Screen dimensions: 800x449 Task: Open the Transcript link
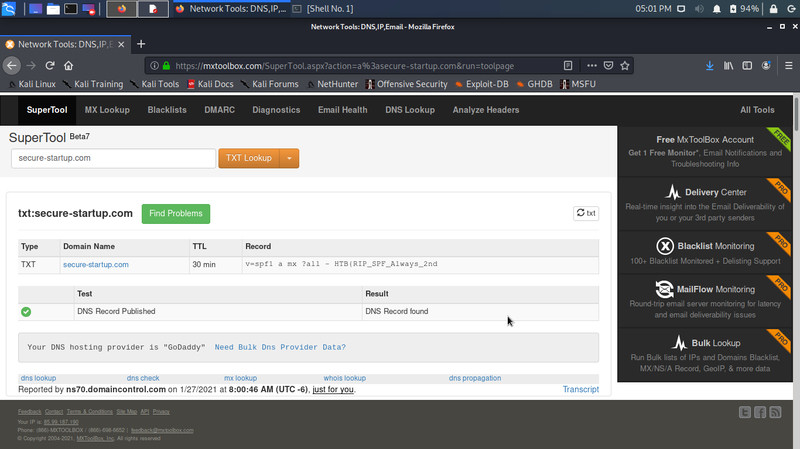[x=580, y=389]
